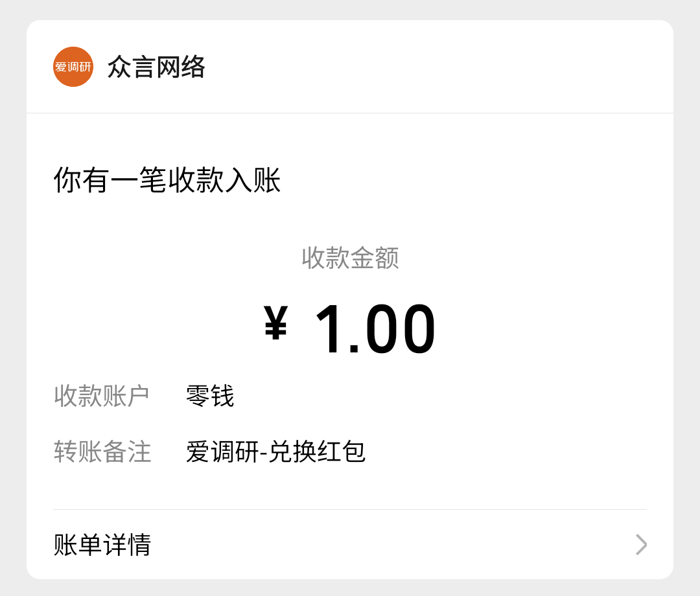Click the card header row with 众言网络

pos(350,67)
